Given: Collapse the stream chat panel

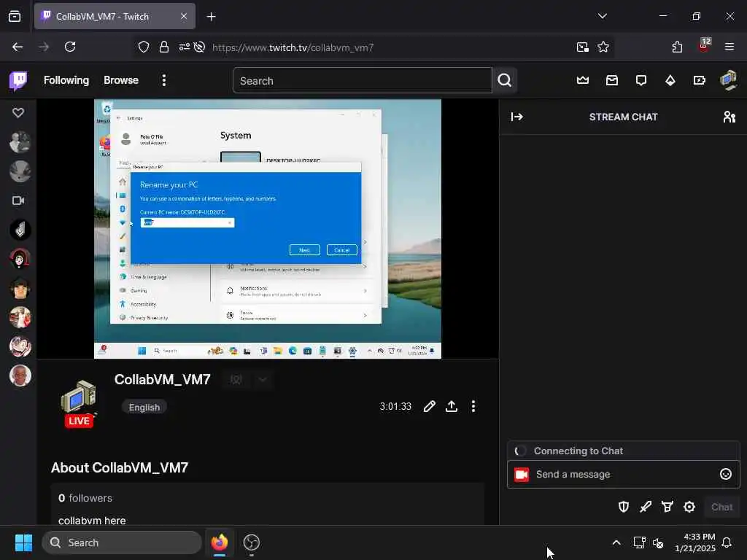Looking at the screenshot, I should click(517, 117).
